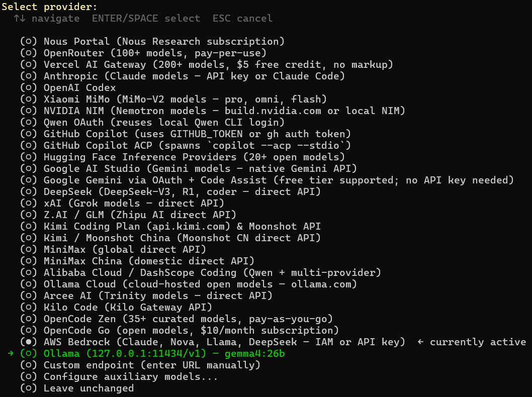Select xAI Grok models provider
Viewport: 532px width, 397px height.
(29, 204)
